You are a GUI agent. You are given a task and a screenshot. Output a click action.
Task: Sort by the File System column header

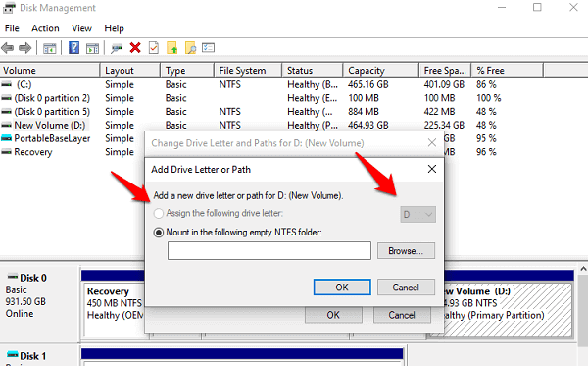[248, 71]
